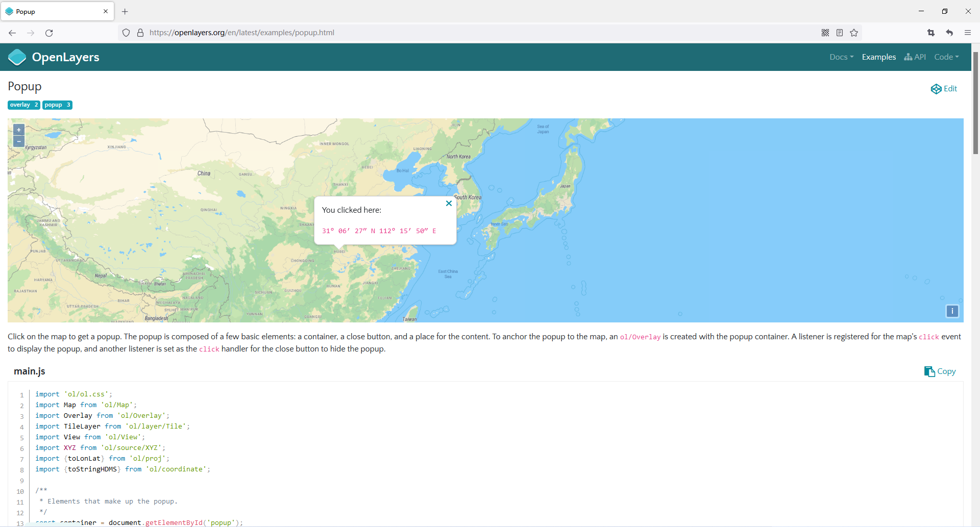Open the Edit in CodeSandbox link
The width and height of the screenshot is (980, 527).
[x=944, y=89]
